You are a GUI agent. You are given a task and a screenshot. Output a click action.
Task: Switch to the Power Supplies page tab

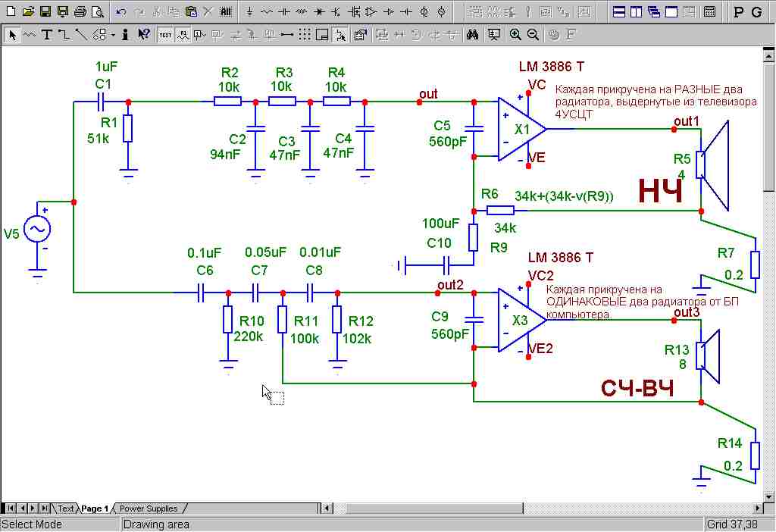pos(149,509)
